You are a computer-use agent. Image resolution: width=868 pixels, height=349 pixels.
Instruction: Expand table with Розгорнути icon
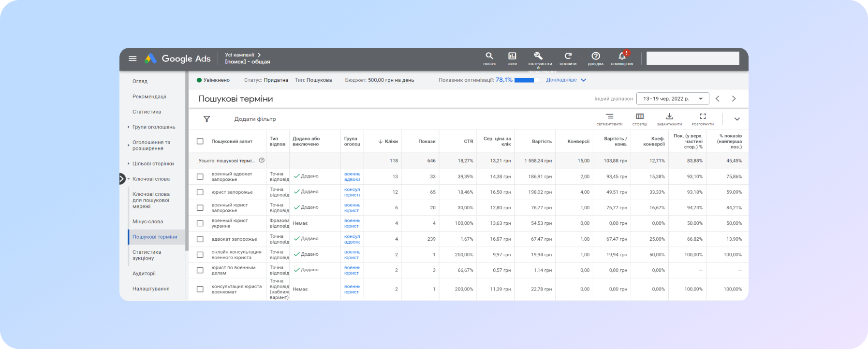(703, 119)
